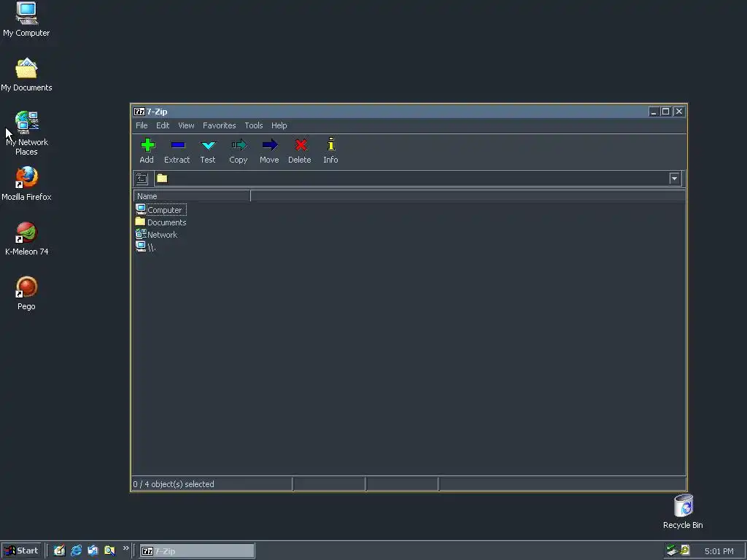
Task: Run Test from the 7-Zip toolbar
Action: pyautogui.click(x=208, y=150)
